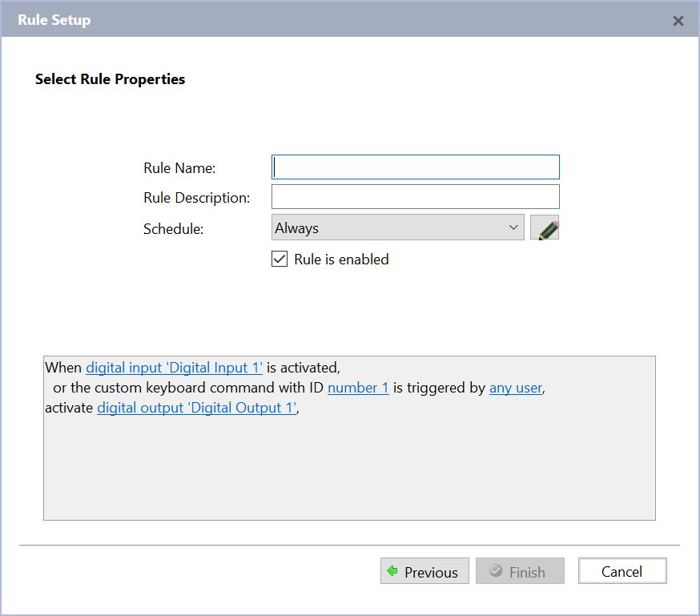The width and height of the screenshot is (700, 616).
Task: Click empty area of rule summary box
Action: tap(349, 473)
